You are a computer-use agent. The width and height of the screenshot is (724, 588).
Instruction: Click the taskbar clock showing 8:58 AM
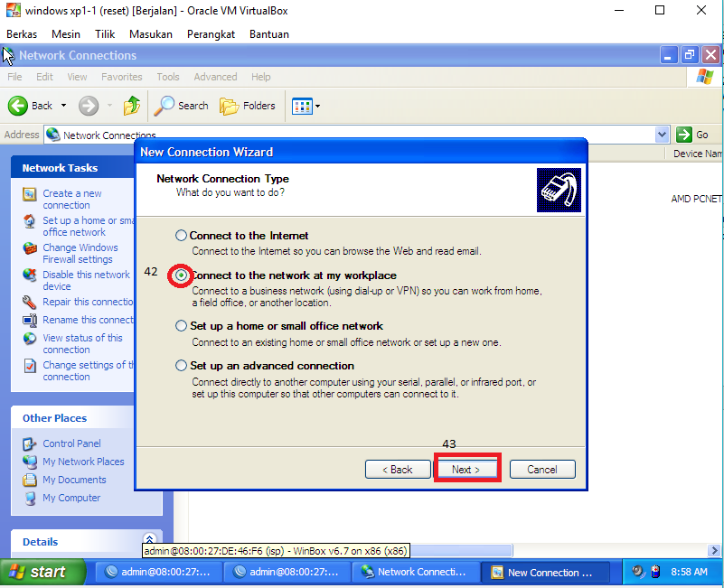689,572
